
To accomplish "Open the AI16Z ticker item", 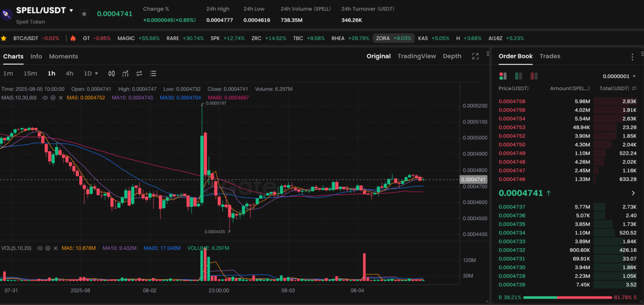I will pos(506,38).
